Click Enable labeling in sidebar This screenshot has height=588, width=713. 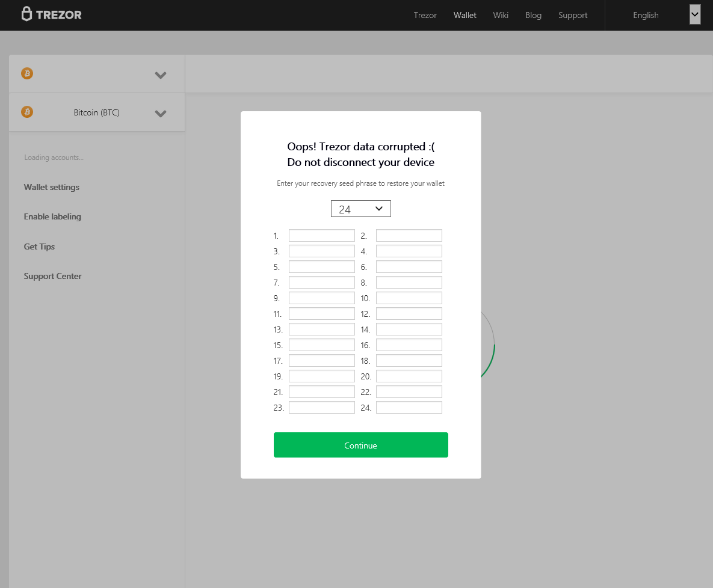(x=52, y=217)
